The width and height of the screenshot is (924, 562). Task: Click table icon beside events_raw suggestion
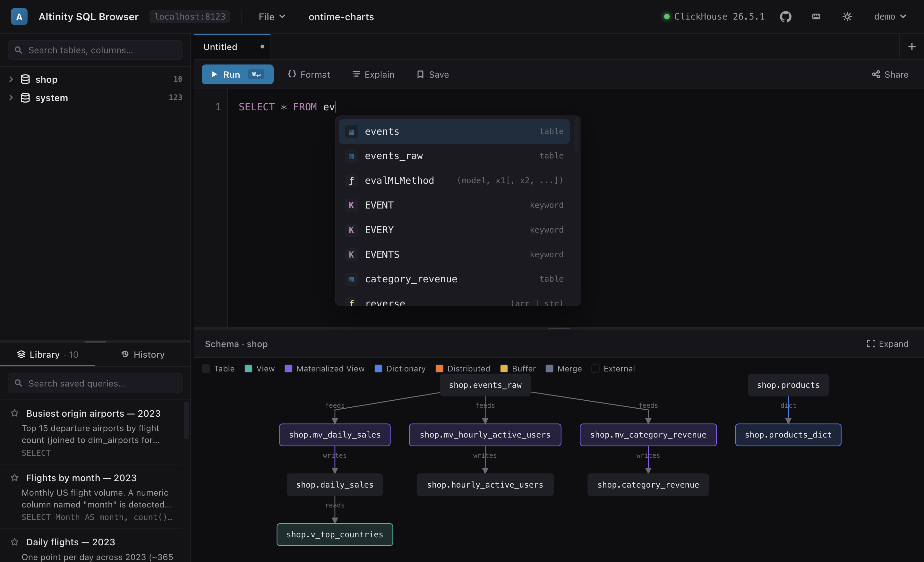tap(351, 156)
